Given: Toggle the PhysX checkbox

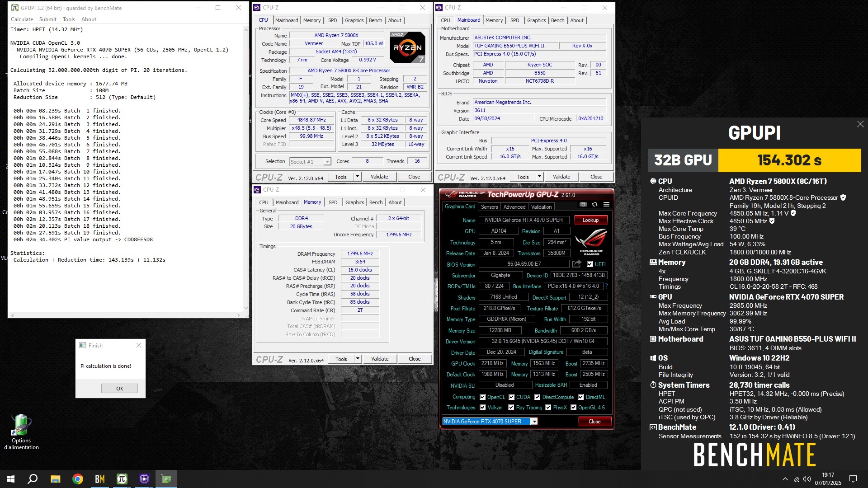Looking at the screenshot, I should pyautogui.click(x=548, y=408).
